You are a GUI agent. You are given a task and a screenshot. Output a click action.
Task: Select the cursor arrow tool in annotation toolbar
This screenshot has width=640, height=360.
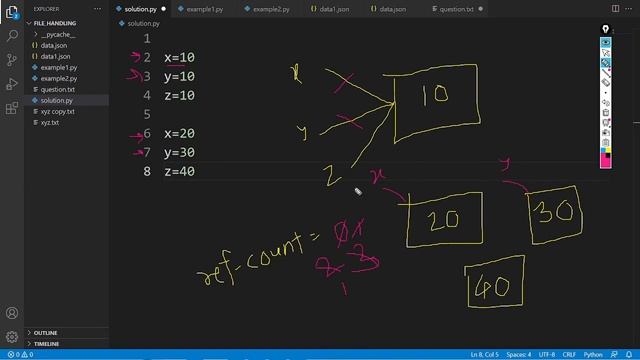[606, 52]
